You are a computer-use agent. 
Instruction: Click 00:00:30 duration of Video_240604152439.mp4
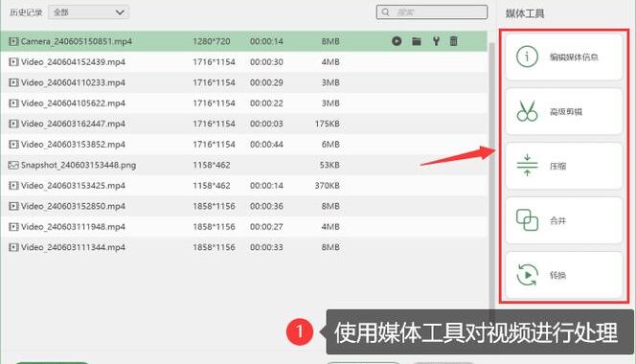[266, 62]
